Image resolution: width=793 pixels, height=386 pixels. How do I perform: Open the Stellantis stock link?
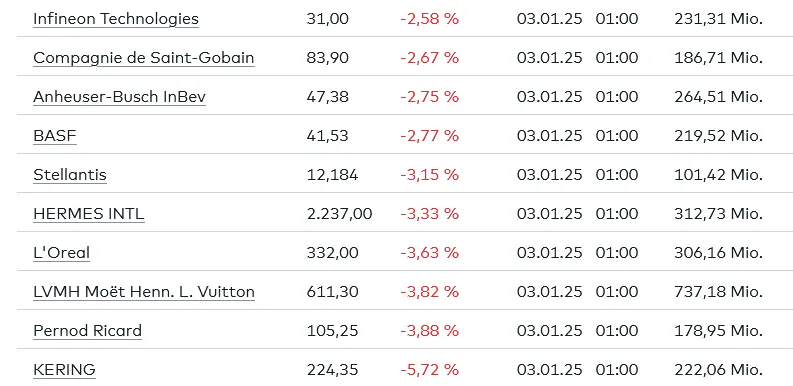point(70,175)
